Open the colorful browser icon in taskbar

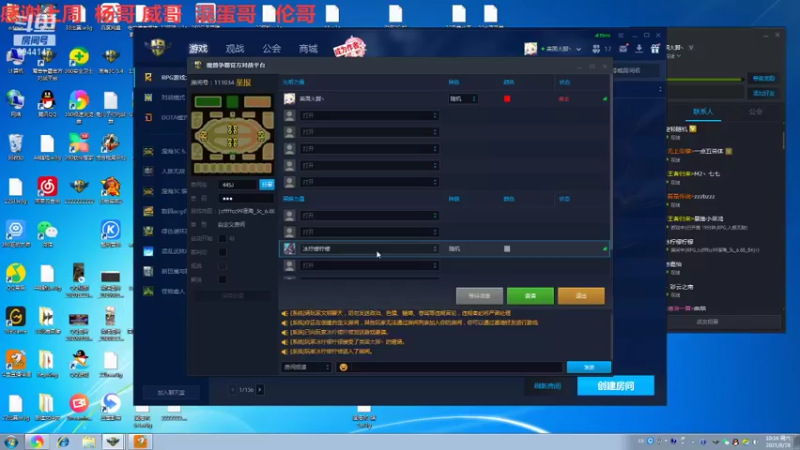(37, 441)
